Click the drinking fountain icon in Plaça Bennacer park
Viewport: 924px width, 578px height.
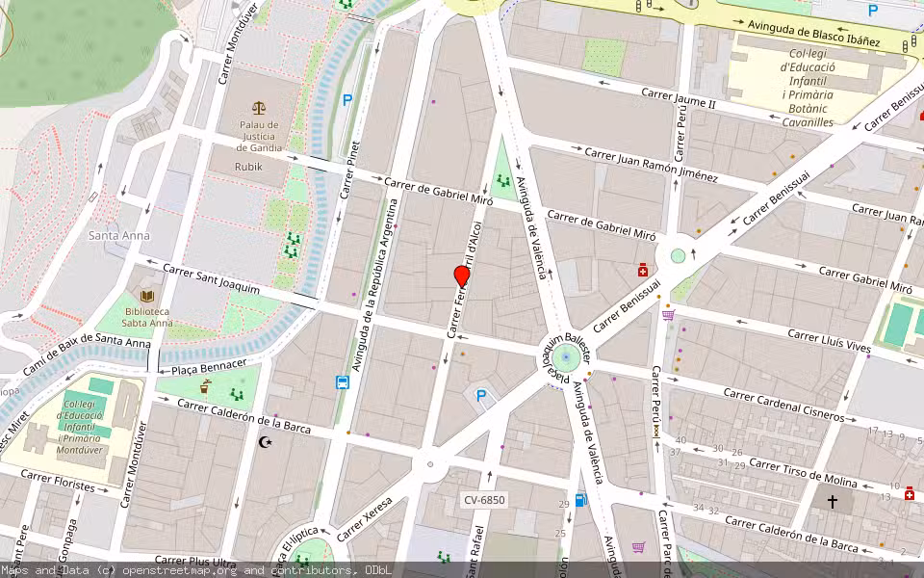(x=204, y=387)
